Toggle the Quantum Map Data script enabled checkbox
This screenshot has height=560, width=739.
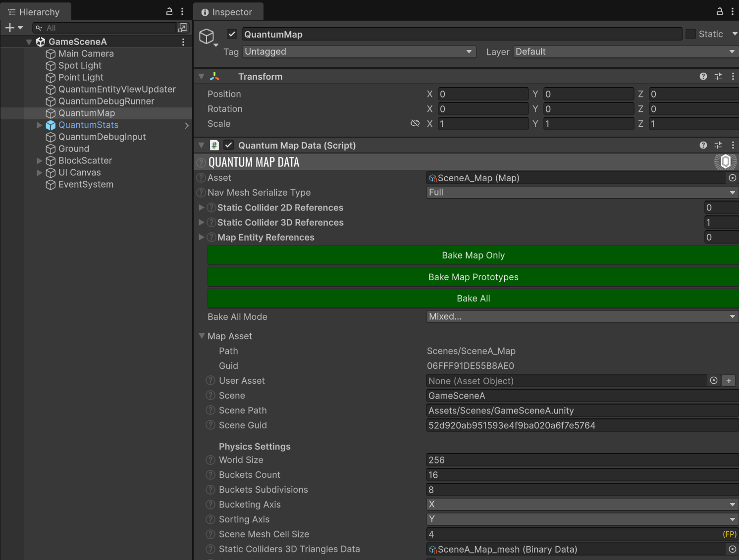(x=228, y=145)
